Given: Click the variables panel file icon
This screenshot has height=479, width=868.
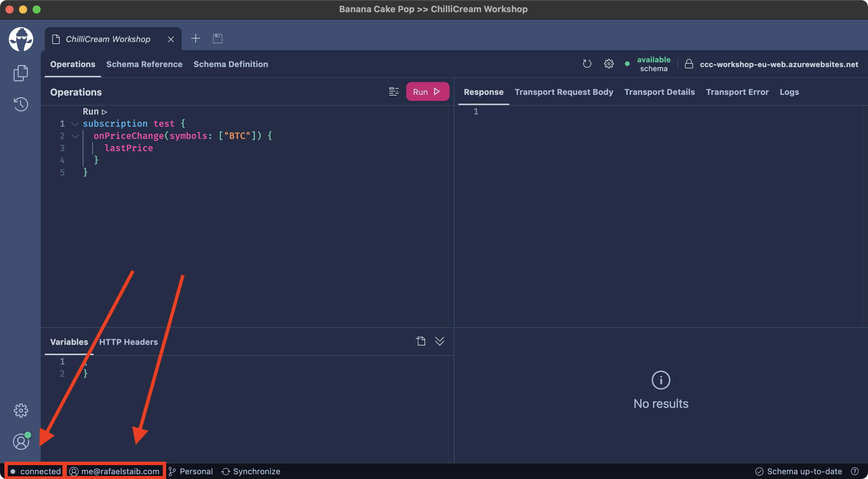Looking at the screenshot, I should click(421, 341).
